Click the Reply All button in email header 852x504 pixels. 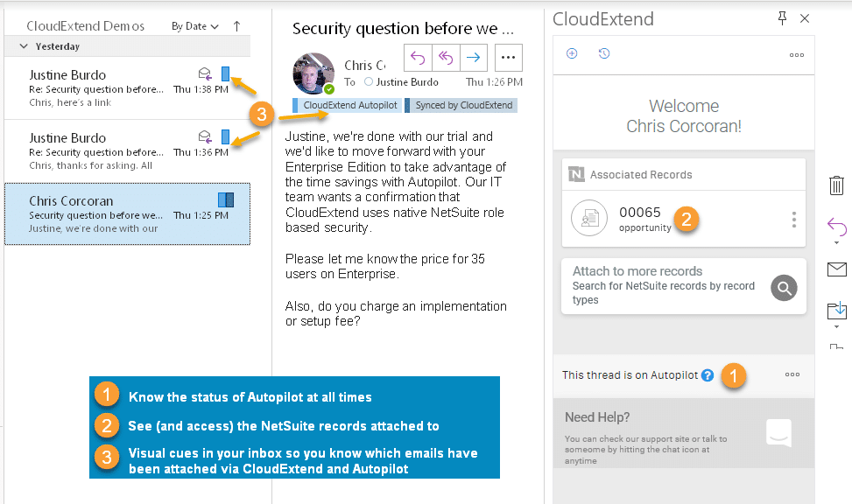point(446,58)
